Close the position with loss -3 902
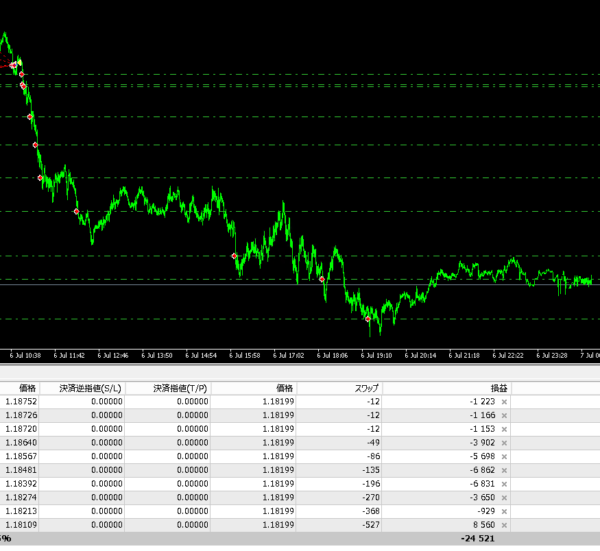Image resolution: width=600 pixels, height=551 pixels. [x=504, y=443]
